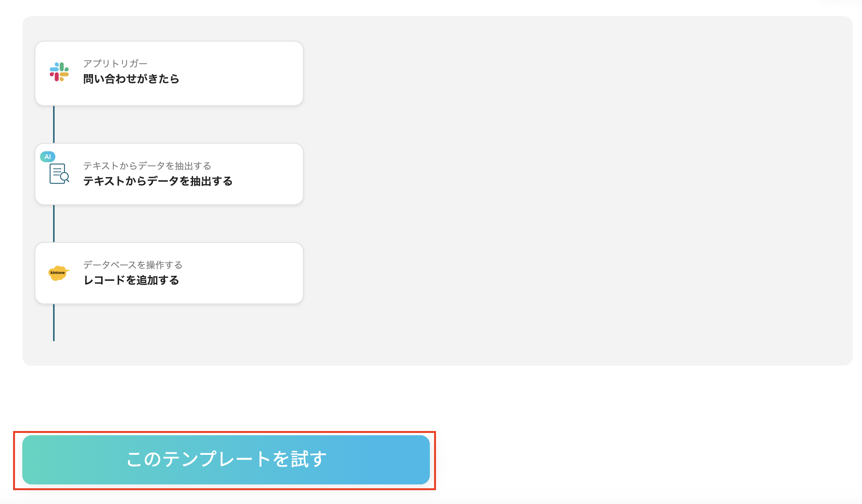
Task: Click the データベースを操作する heading
Action: pyautogui.click(x=133, y=265)
